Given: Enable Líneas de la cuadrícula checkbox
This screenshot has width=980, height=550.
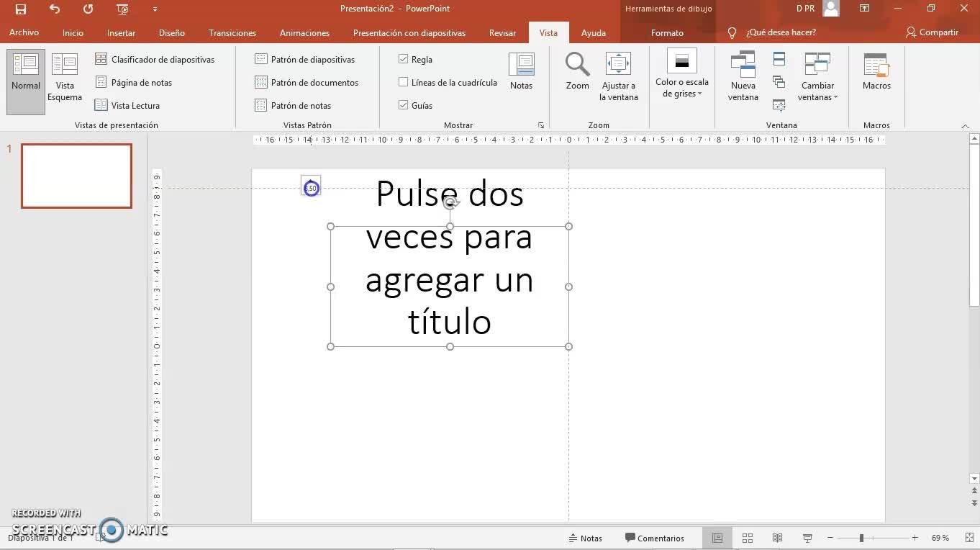Looking at the screenshot, I should click(403, 82).
